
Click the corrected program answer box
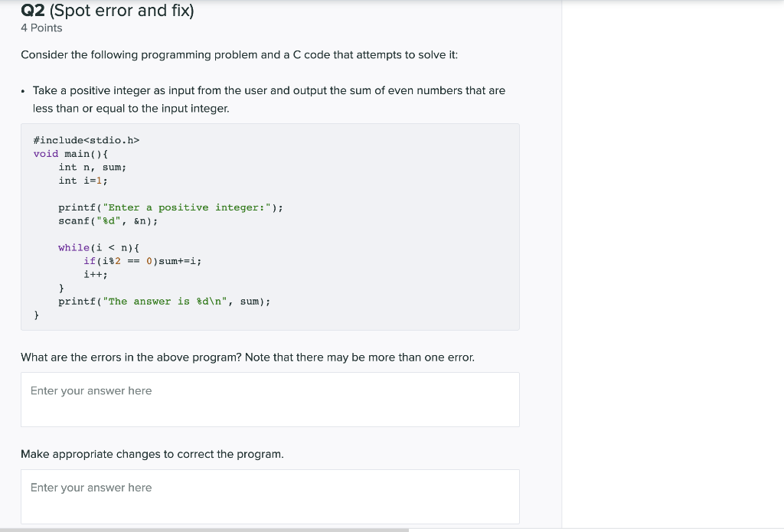270,497
